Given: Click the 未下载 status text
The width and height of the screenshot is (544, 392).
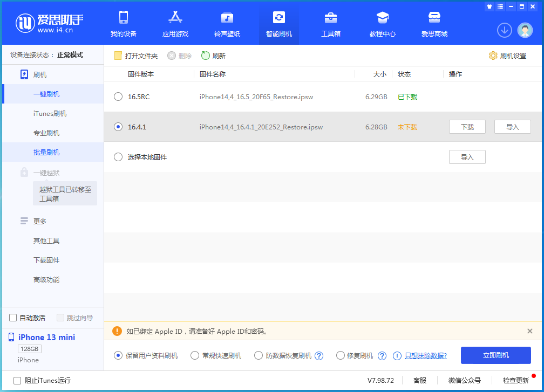Looking at the screenshot, I should [407, 127].
